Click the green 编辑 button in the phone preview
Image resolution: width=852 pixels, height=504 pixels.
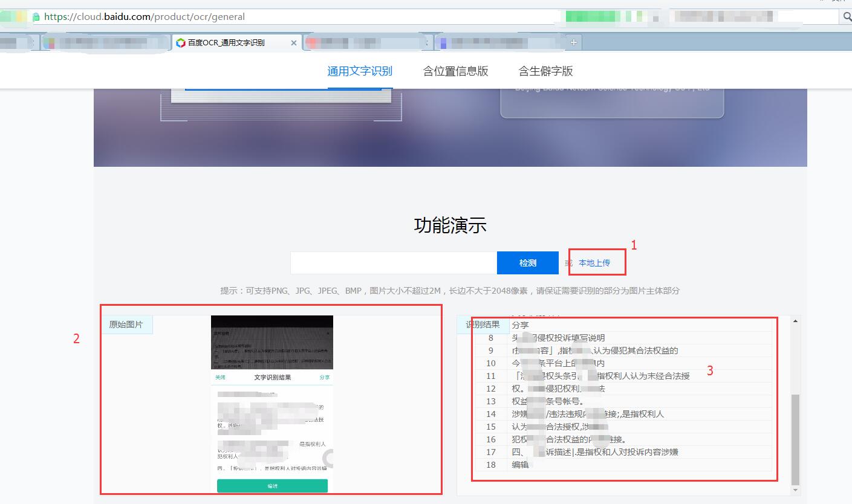tap(272, 485)
